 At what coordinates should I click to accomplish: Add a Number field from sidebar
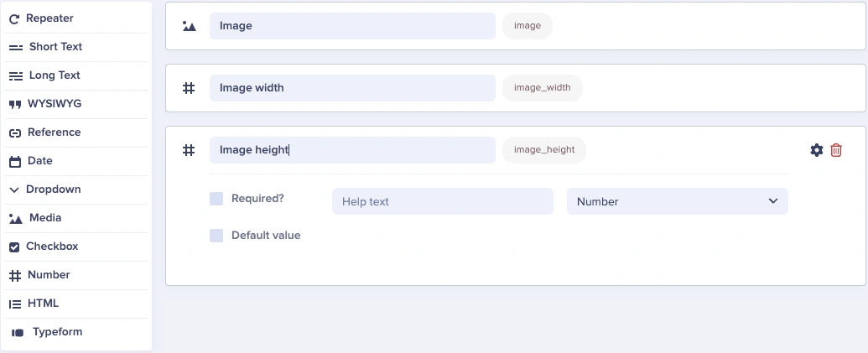(49, 275)
